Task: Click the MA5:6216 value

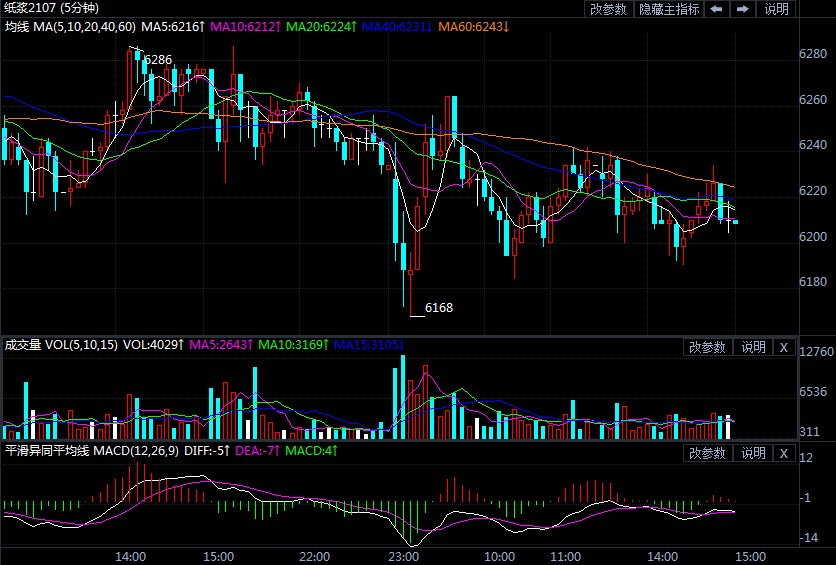Action: click(x=173, y=26)
